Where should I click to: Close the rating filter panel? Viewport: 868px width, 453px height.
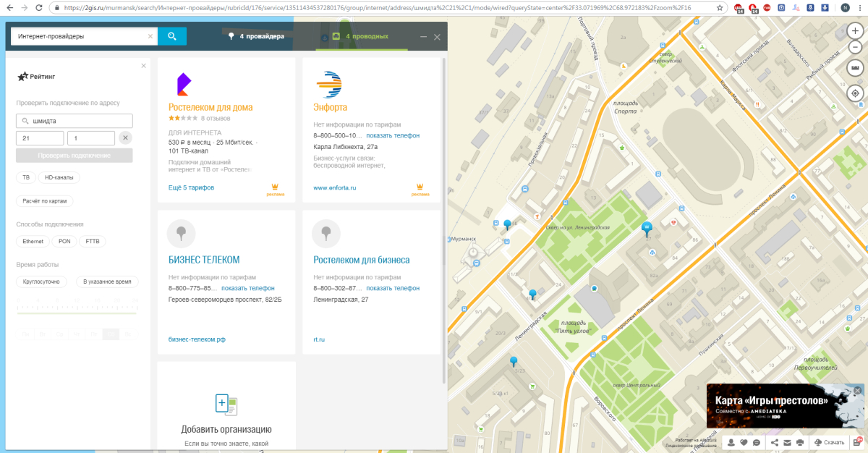coord(143,66)
